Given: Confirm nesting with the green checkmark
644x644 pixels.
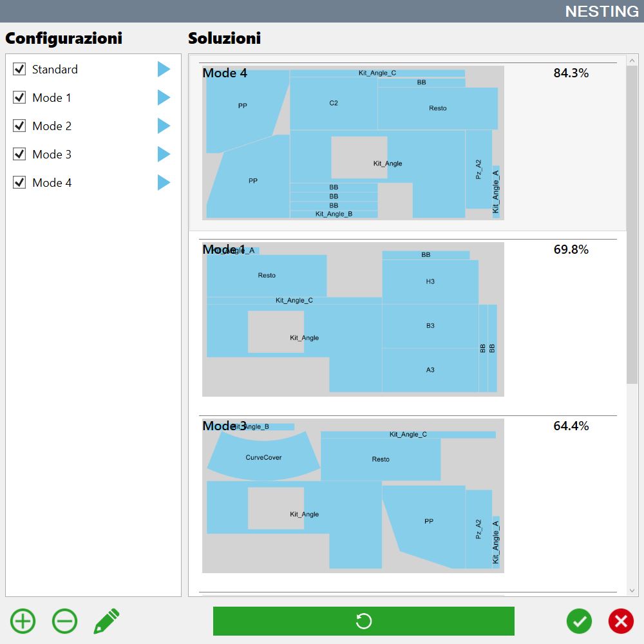Looking at the screenshot, I should click(579, 621).
